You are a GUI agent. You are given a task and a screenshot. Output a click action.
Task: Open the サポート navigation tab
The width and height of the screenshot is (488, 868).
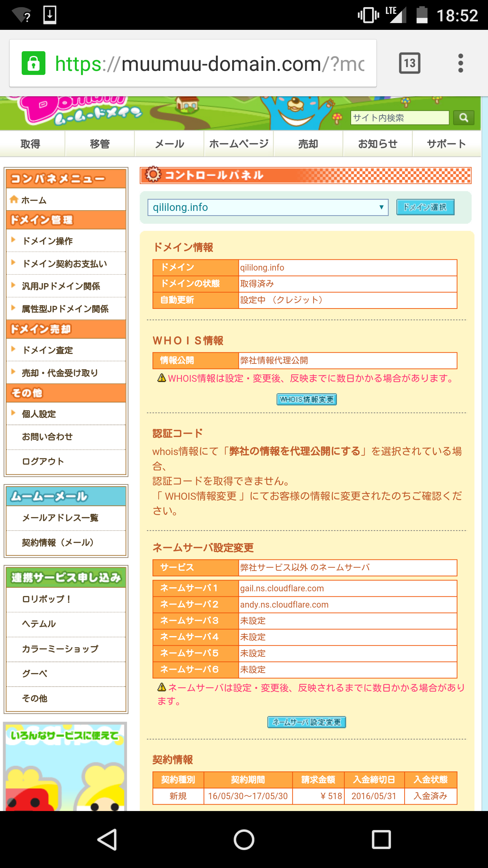(447, 144)
